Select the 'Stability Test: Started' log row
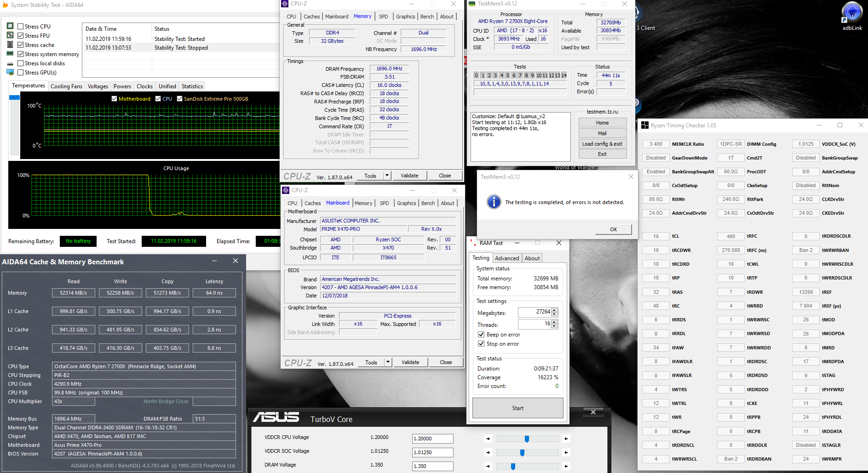The height and width of the screenshot is (473, 868). point(181,39)
